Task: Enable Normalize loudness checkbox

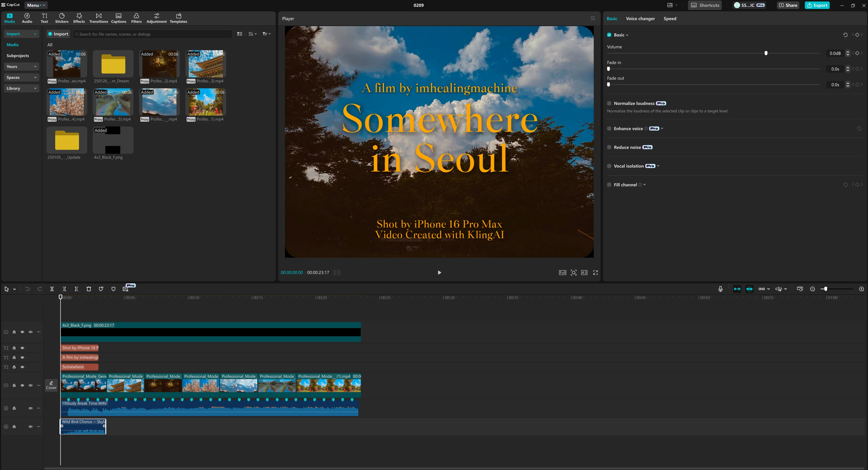Action: [609, 104]
